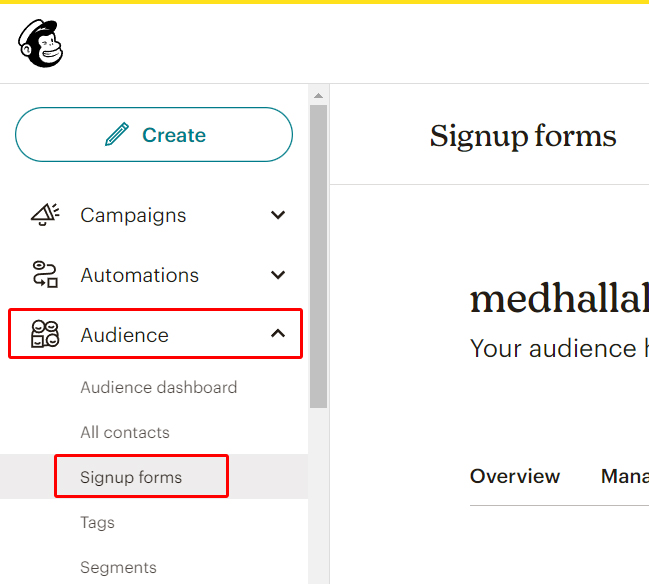This screenshot has height=584, width=649.
Task: Click the Audience menu label
Action: tap(125, 335)
